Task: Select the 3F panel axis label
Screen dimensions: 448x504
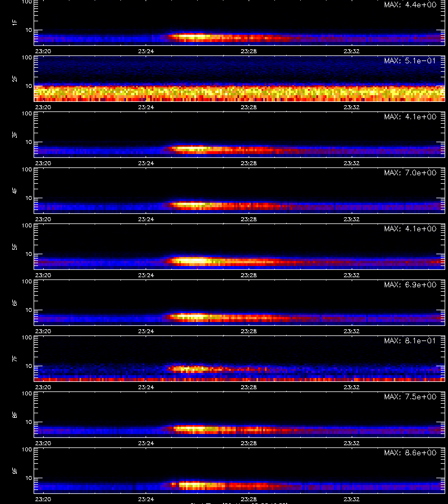Action: tap(15, 134)
